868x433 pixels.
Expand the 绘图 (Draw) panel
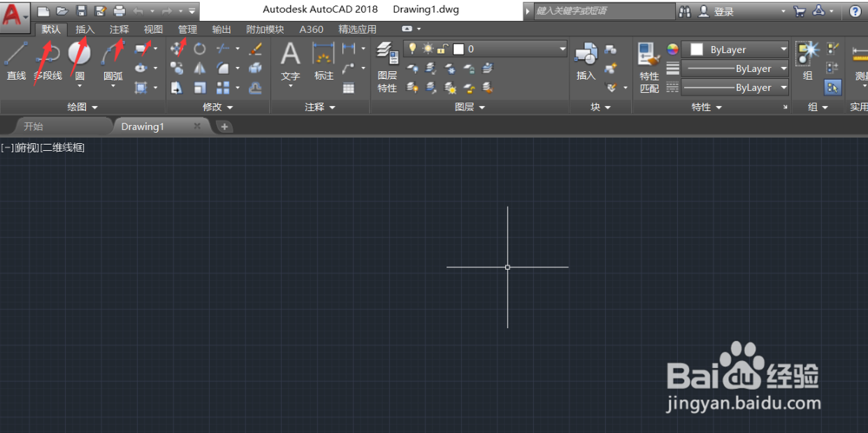tap(82, 108)
